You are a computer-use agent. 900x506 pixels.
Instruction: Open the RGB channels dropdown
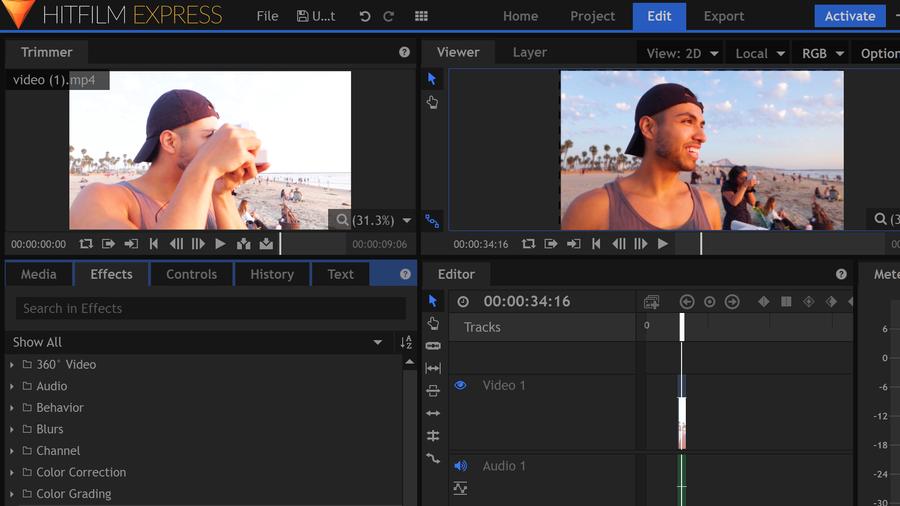(822, 53)
